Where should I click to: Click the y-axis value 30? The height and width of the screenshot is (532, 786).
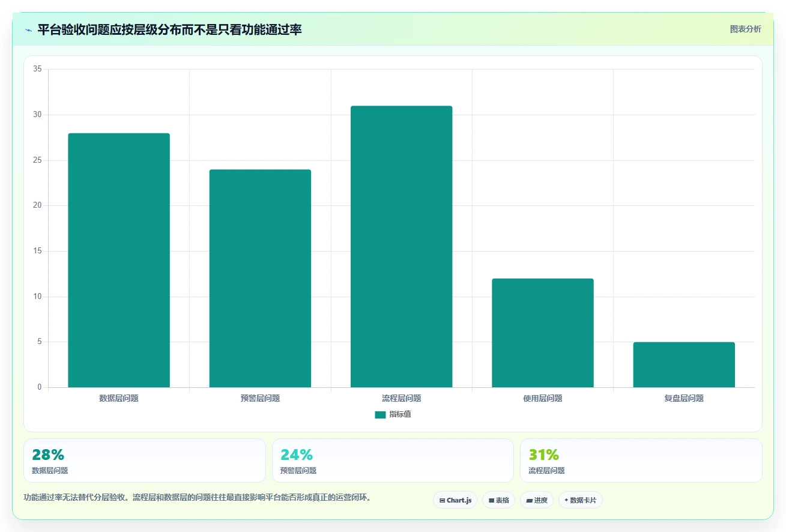pos(37,115)
